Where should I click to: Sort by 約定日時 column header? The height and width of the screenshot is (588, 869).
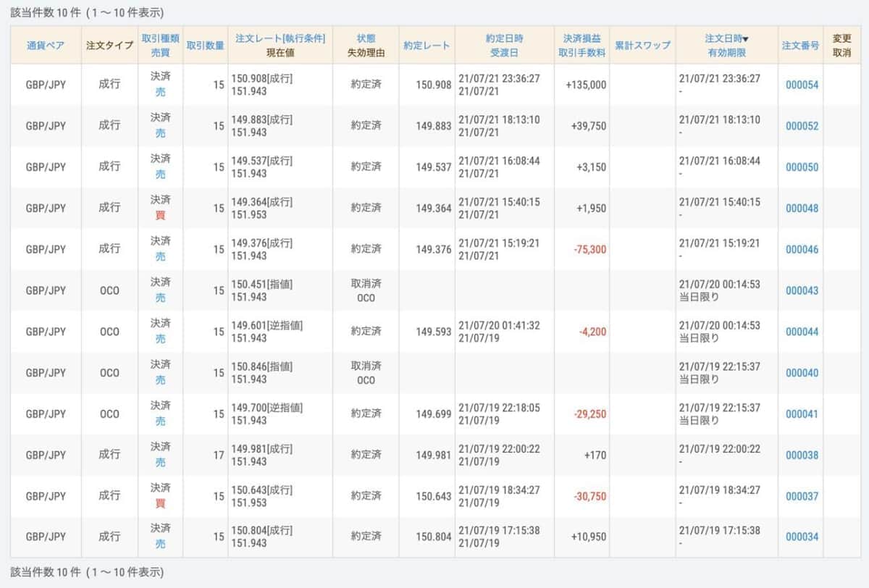tap(505, 38)
